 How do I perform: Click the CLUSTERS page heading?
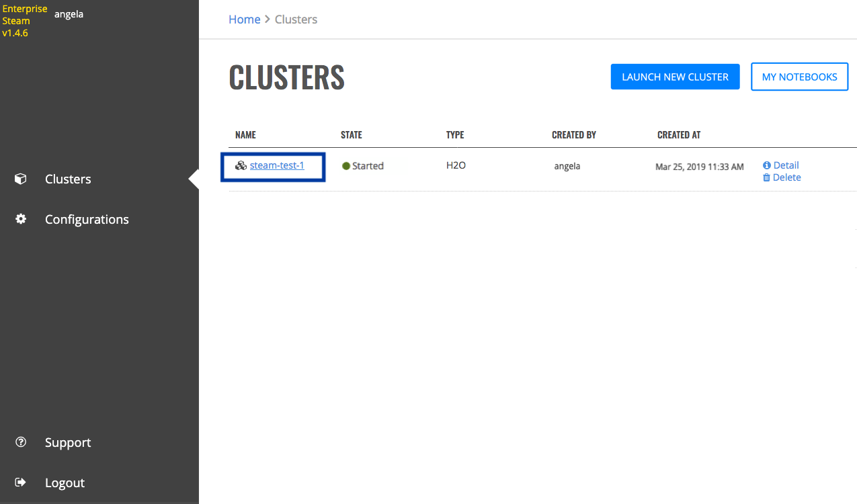pos(287,78)
